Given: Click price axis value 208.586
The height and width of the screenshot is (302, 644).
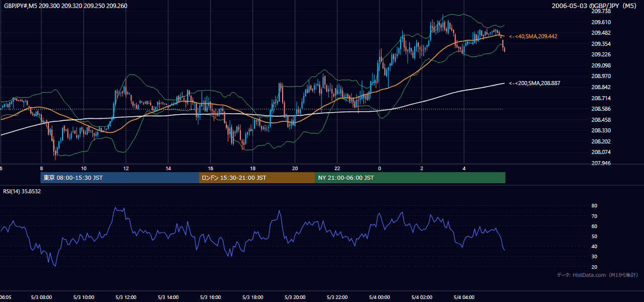Looking at the screenshot, I should 601,109.
